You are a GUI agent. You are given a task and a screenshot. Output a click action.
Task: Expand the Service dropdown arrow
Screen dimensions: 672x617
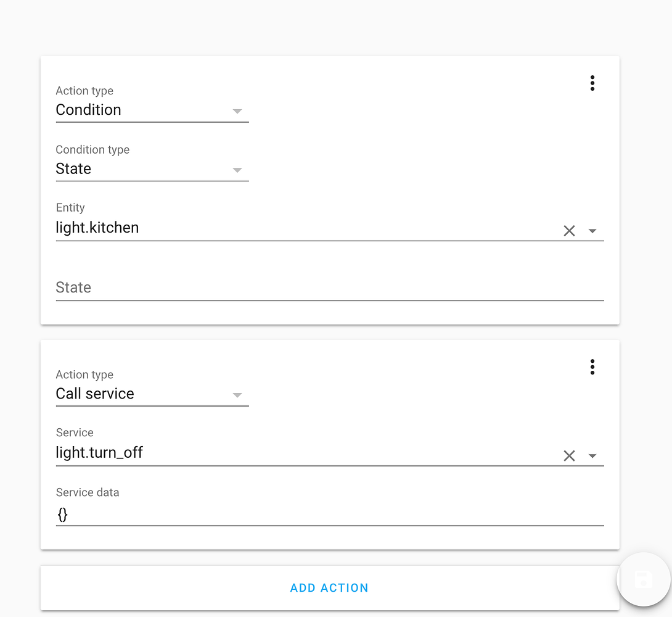(x=592, y=455)
